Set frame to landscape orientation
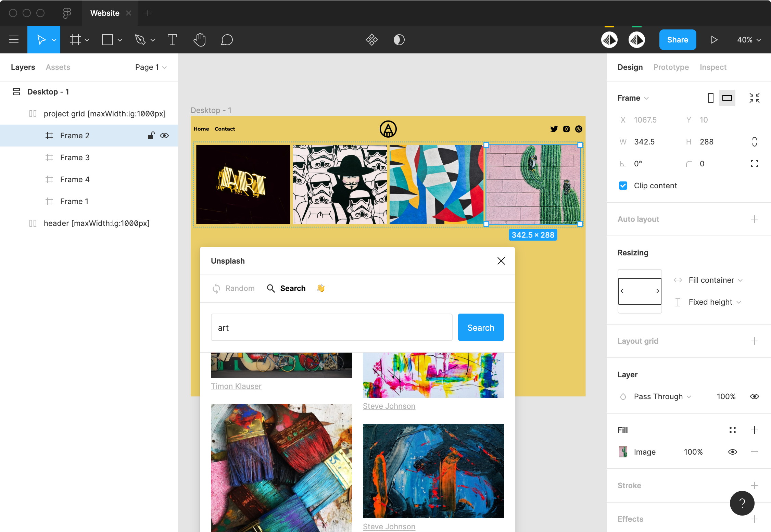The width and height of the screenshot is (771, 532). tap(727, 98)
